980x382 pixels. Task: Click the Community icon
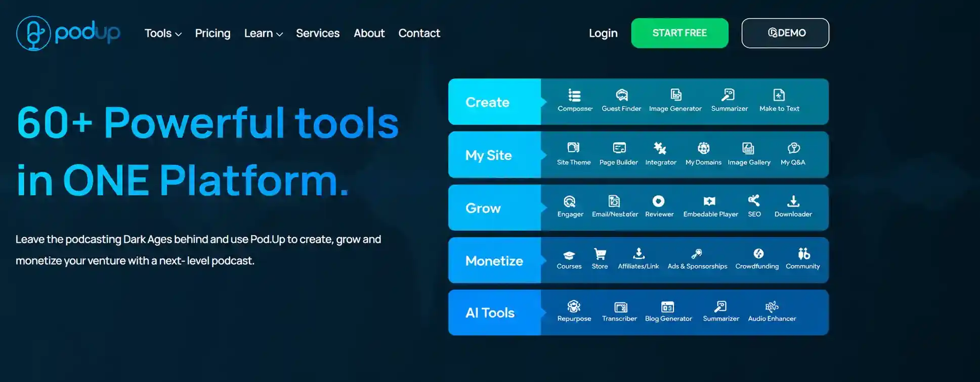[x=804, y=253]
